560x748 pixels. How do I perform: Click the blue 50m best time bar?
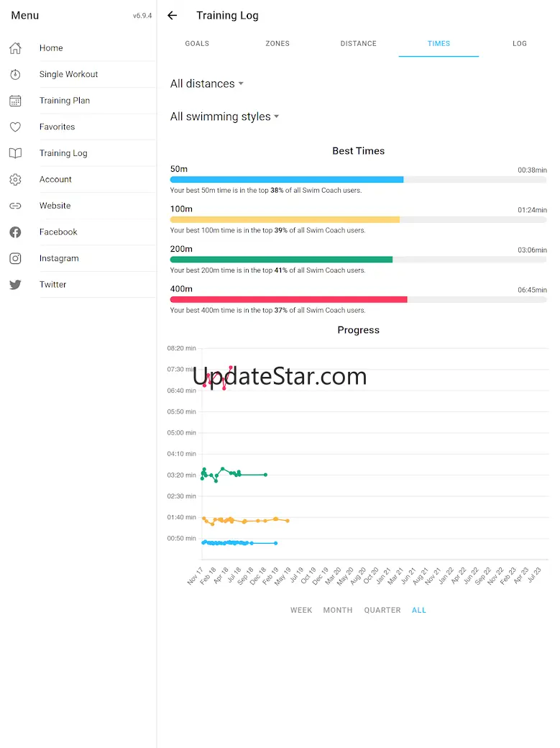click(x=286, y=179)
